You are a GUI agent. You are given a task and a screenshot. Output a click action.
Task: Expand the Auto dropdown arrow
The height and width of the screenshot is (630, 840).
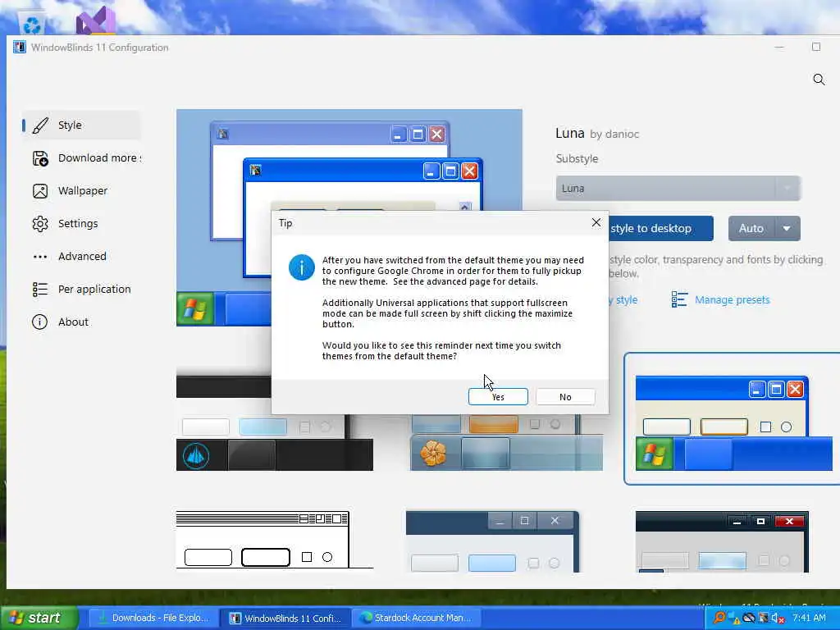pos(787,229)
